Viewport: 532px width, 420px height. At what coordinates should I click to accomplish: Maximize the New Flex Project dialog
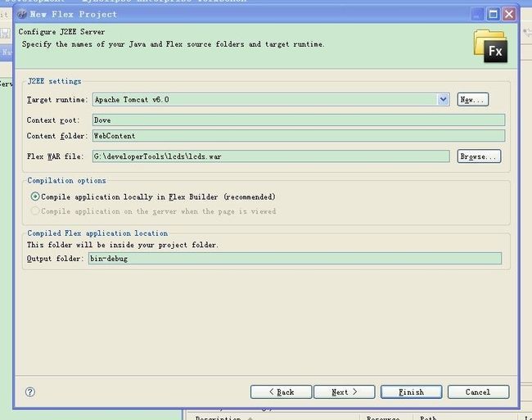tap(494, 14)
